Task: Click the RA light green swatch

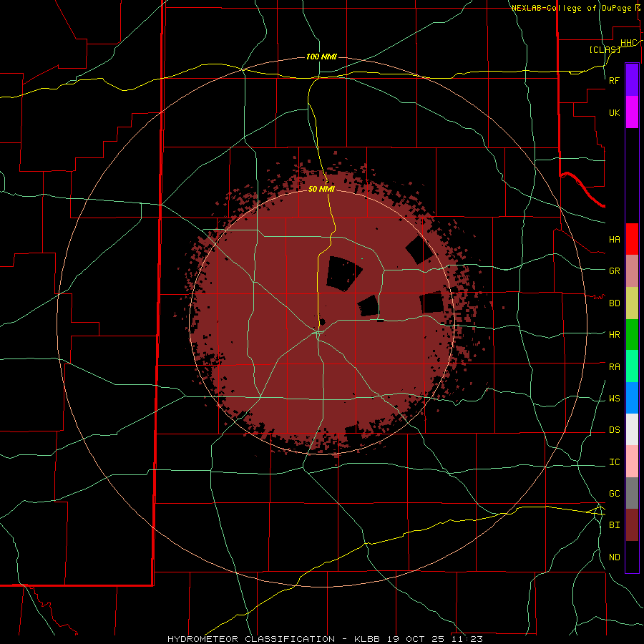Action: coord(632,366)
